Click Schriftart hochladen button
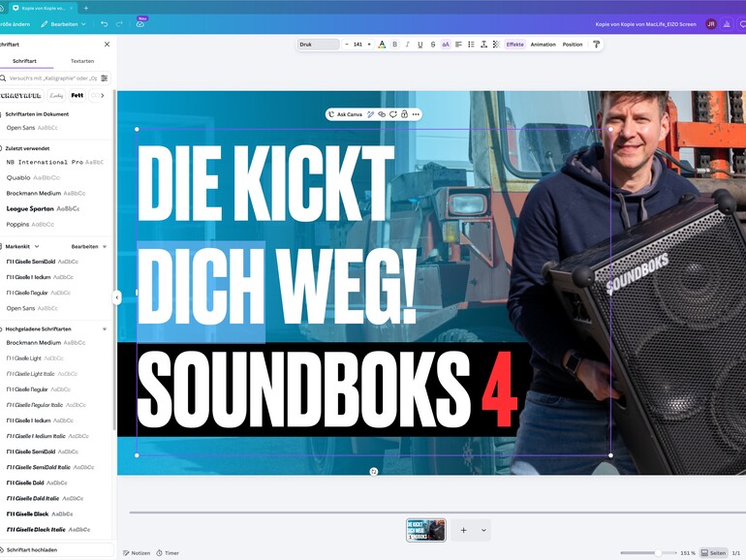This screenshot has width=746, height=560. [55, 549]
